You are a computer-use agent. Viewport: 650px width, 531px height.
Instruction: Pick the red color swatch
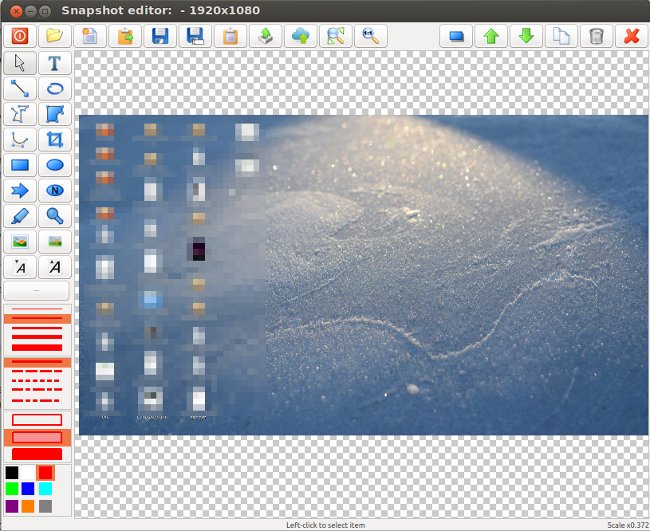click(45, 472)
